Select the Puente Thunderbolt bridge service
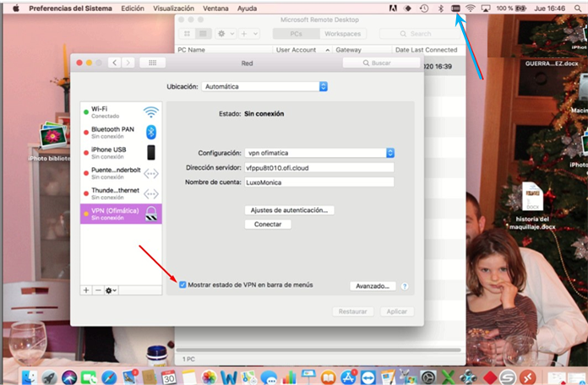Viewport: 588px width, 385px height. pos(121,173)
